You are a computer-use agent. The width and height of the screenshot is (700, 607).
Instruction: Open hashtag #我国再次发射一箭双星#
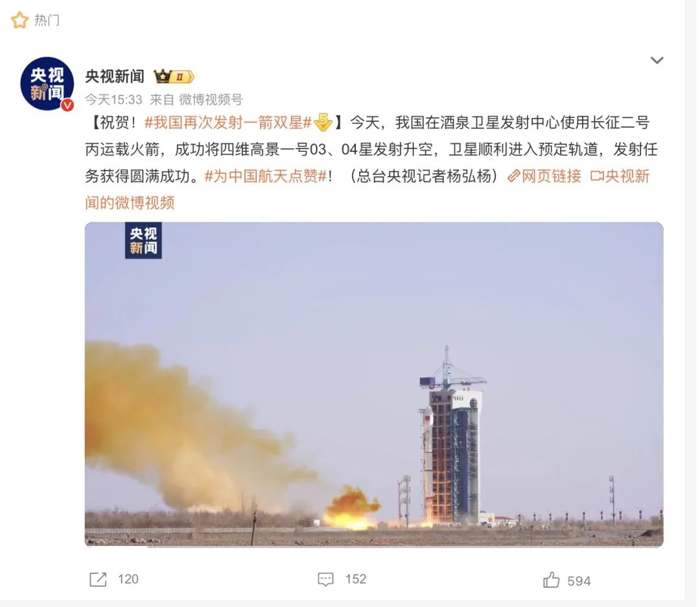point(228,123)
